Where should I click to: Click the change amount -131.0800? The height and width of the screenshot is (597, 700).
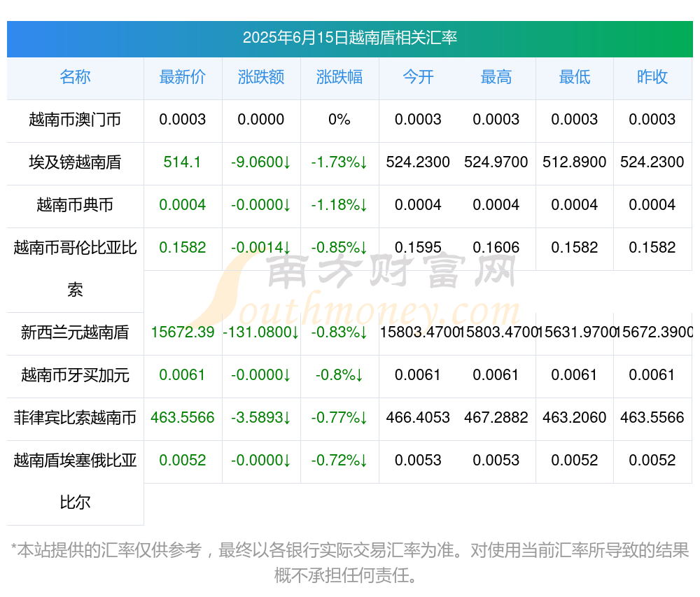click(x=261, y=332)
